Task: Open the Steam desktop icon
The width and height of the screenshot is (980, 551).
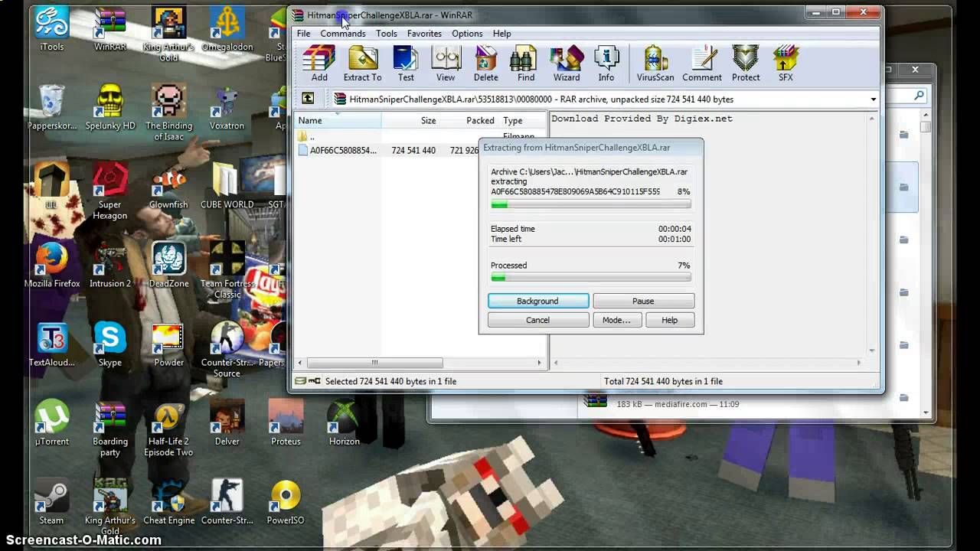Action: (x=51, y=502)
